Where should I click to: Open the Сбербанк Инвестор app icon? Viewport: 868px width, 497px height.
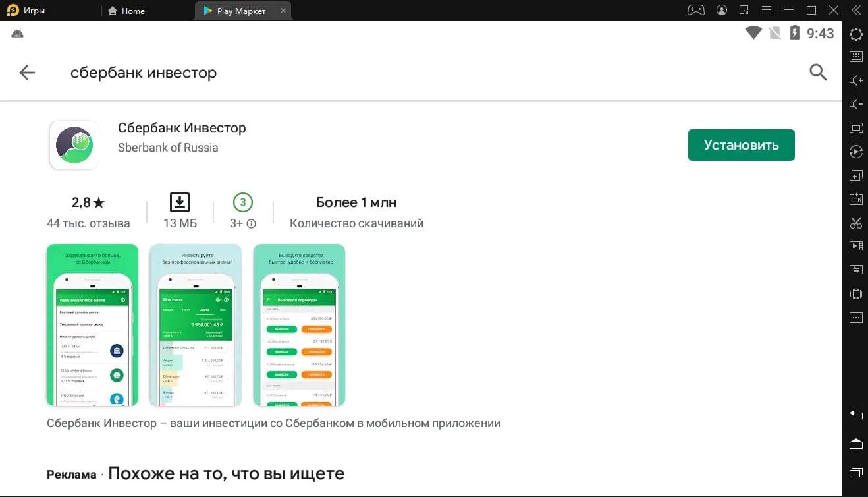tap(74, 145)
